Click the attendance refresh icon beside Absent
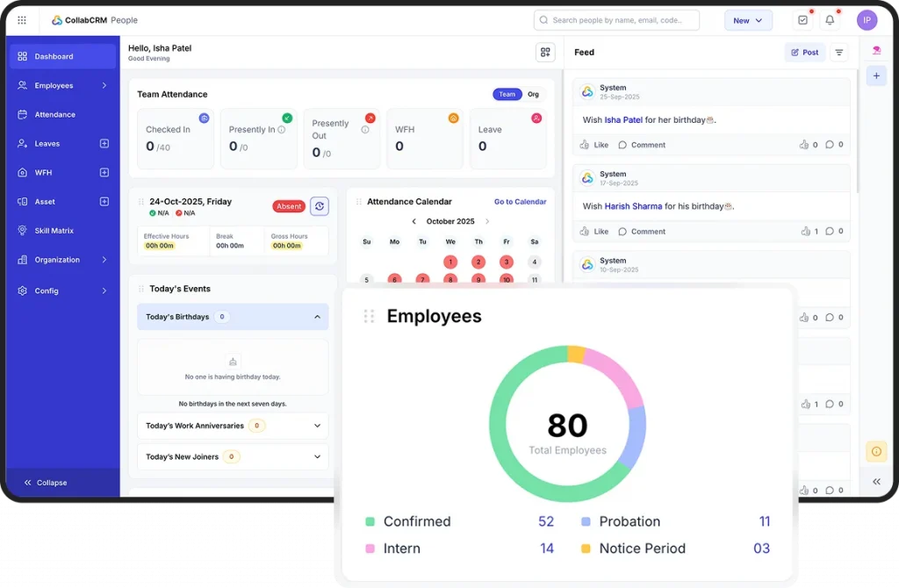This screenshot has height=588, width=899. [320, 206]
